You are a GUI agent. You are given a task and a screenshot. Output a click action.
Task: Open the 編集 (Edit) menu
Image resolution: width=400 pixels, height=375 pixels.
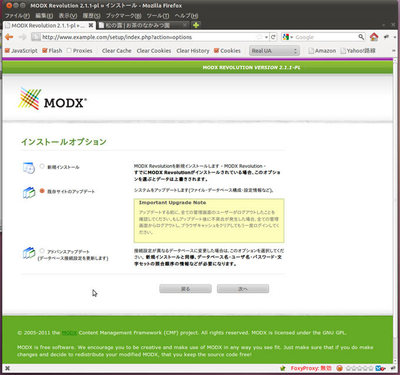(x=44, y=16)
